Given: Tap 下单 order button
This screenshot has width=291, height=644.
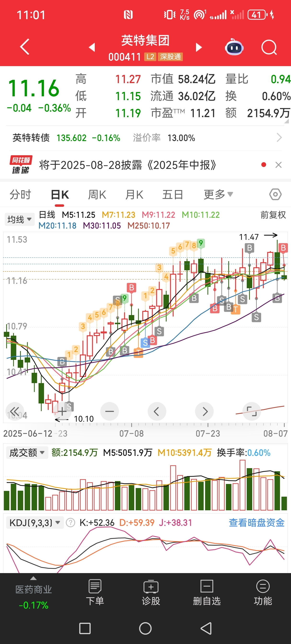Looking at the screenshot, I should [95, 593].
